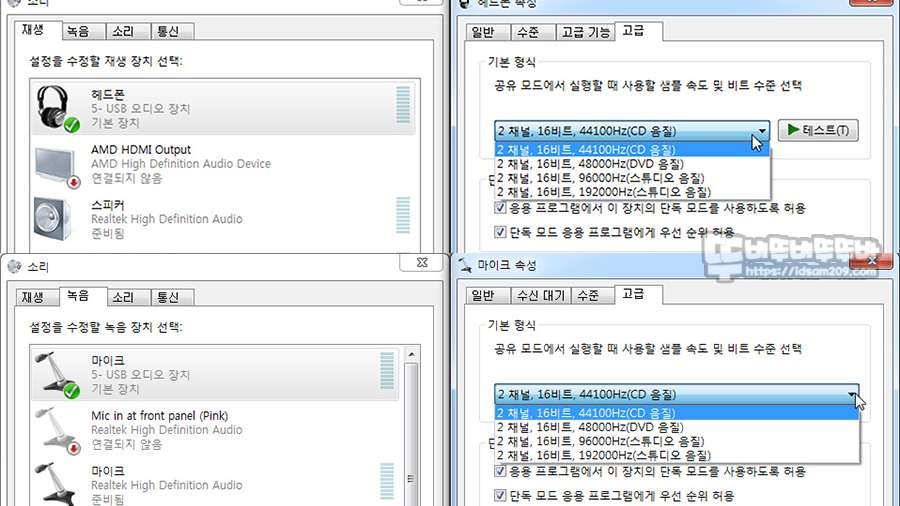This screenshot has width=900, height=506.
Task: Click Mic in at front panel icon
Action: point(56,430)
